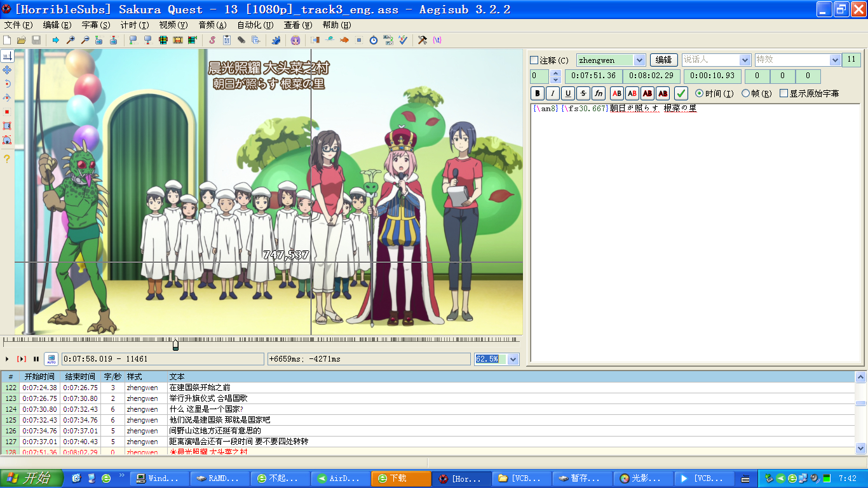Zoom video out with magnifier minus icon
This screenshot has width=868, height=488.
tap(85, 40)
